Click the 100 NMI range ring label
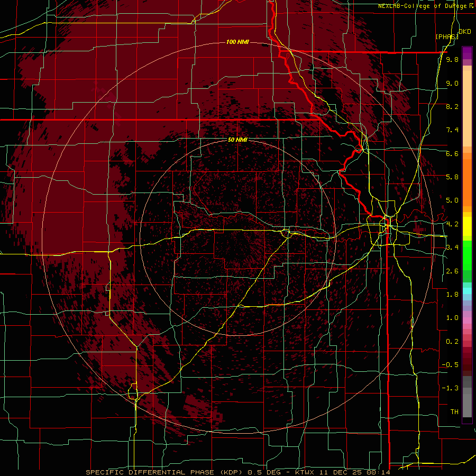 [237, 42]
